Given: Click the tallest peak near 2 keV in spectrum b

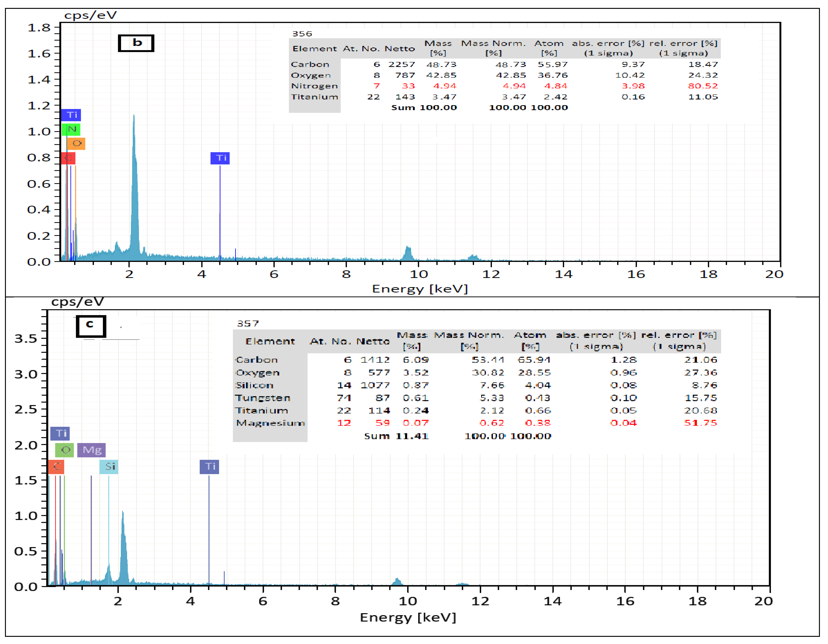Looking at the screenshot, I should (134, 171).
